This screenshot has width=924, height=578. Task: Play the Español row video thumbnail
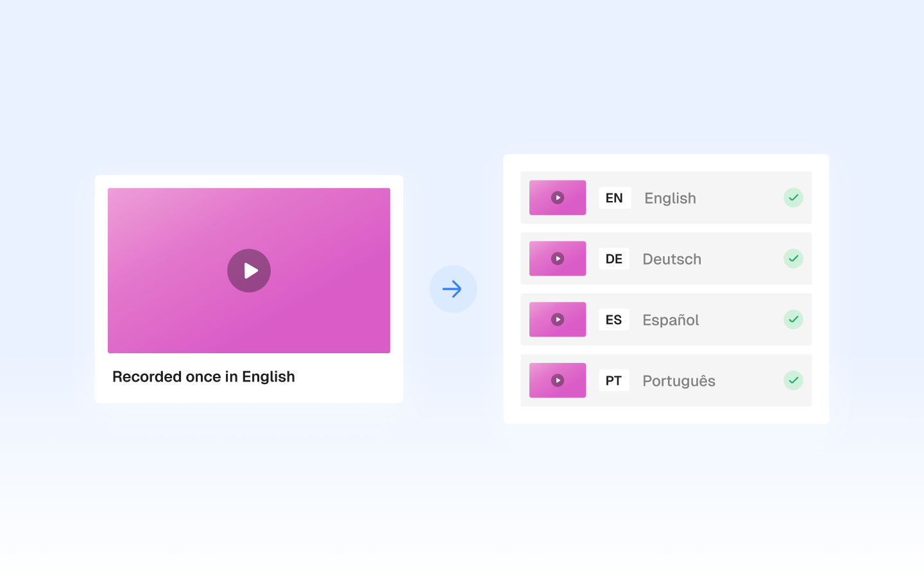pyautogui.click(x=558, y=319)
